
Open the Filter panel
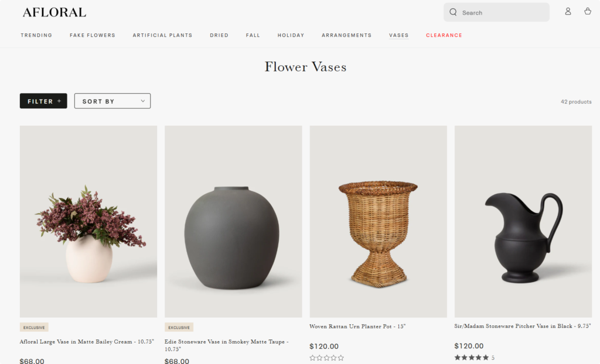[x=43, y=101]
